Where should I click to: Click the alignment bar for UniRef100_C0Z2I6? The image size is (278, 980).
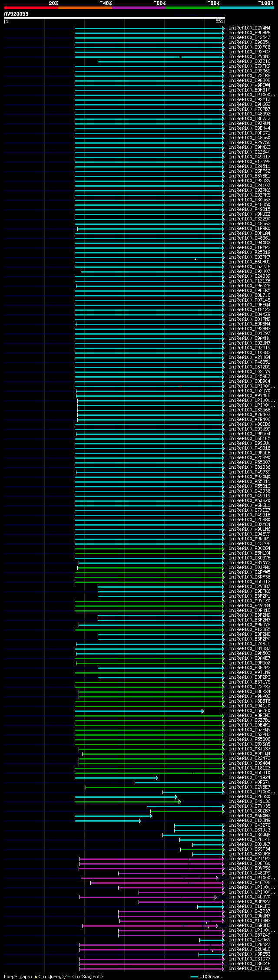coord(161,61)
